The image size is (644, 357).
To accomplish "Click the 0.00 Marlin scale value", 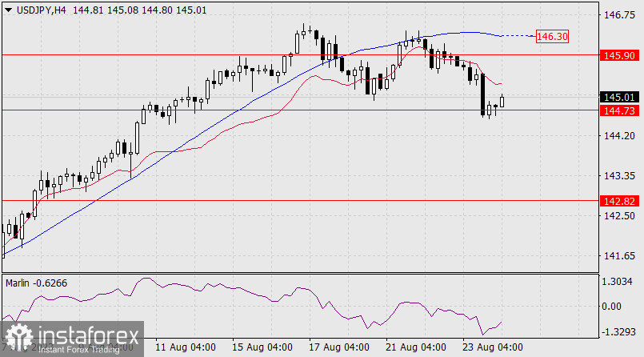I will point(611,307).
